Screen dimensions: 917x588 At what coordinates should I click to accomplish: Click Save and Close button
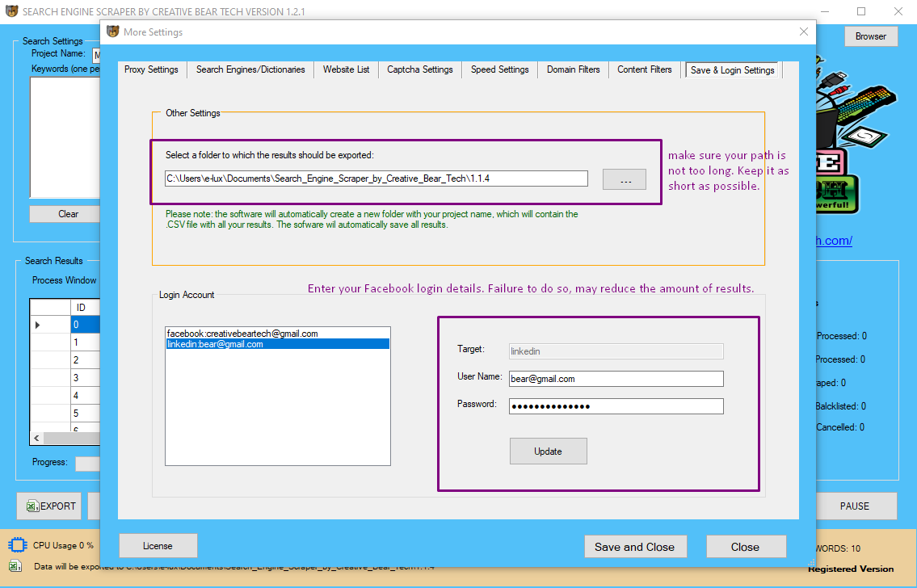(635, 547)
